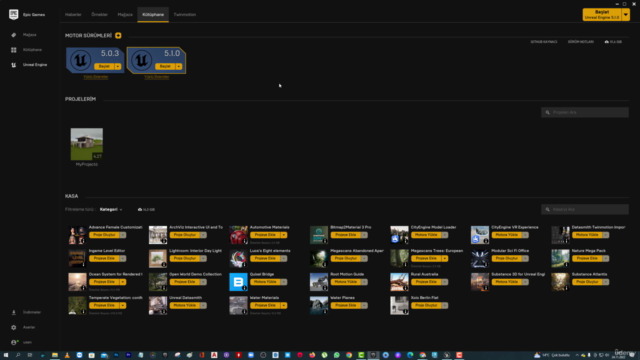Open Yüklü Eklentiler link under 5.0.3
This screenshot has width=640, height=360.
coord(96,77)
